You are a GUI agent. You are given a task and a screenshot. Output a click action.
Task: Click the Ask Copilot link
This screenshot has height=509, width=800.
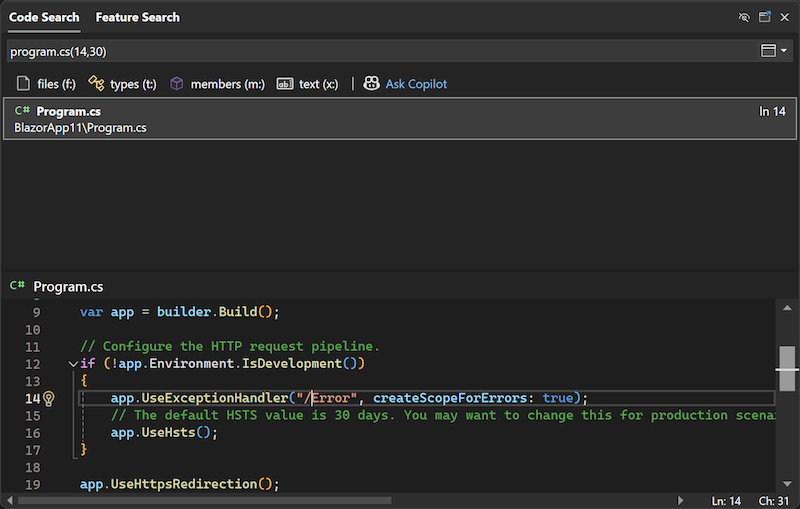coord(405,84)
